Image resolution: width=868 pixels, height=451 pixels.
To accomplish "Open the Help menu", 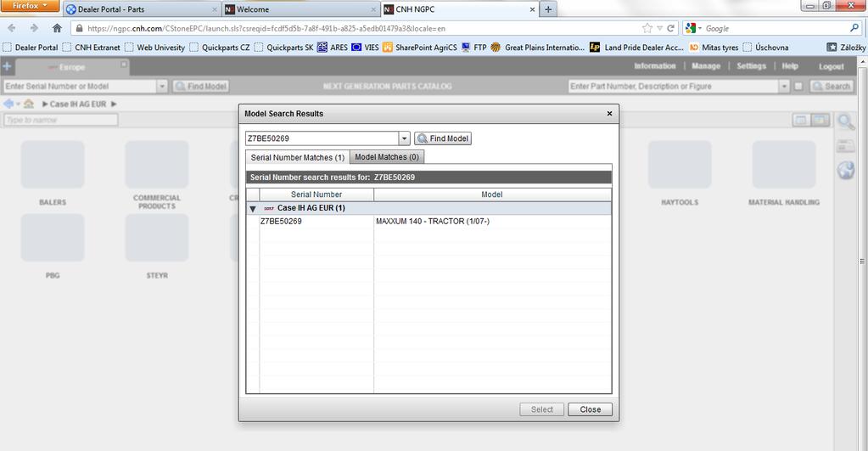I will click(x=790, y=66).
